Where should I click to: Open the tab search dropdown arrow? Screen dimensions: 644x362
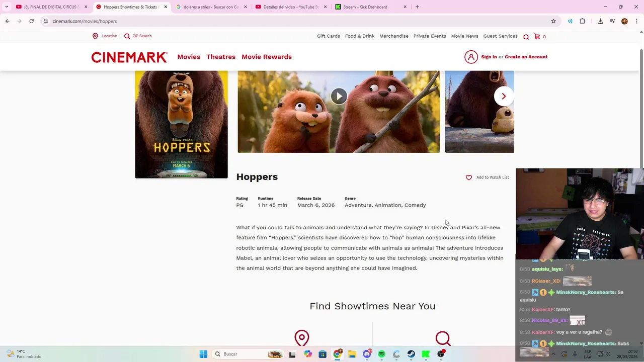(7, 7)
